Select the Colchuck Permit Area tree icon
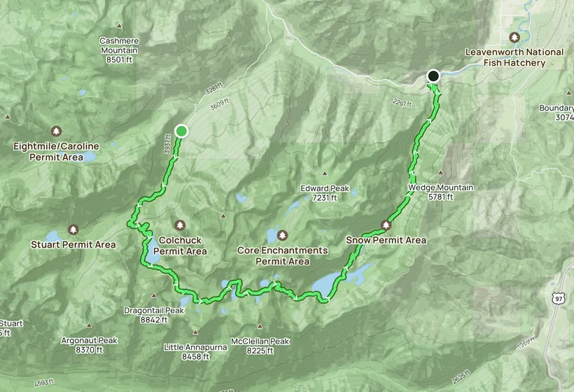The height and width of the screenshot is (392, 574). (x=180, y=225)
